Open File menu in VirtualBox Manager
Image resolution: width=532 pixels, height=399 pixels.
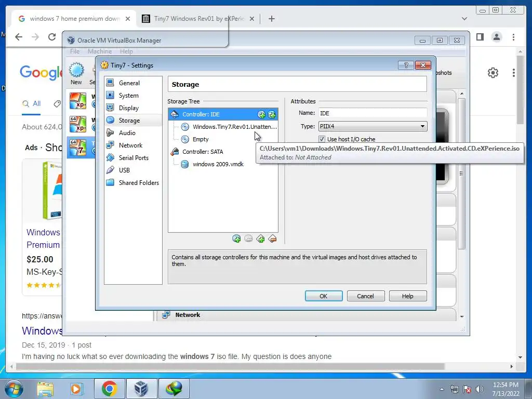75,51
